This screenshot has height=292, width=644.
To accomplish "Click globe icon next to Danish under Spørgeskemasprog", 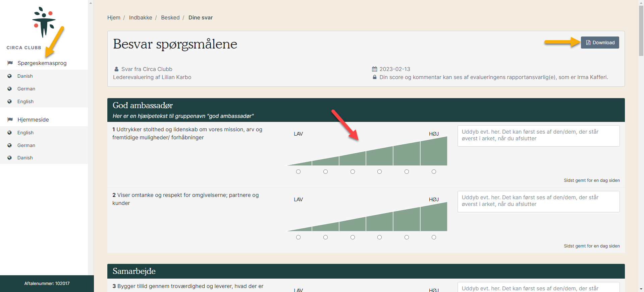I will 10,76.
